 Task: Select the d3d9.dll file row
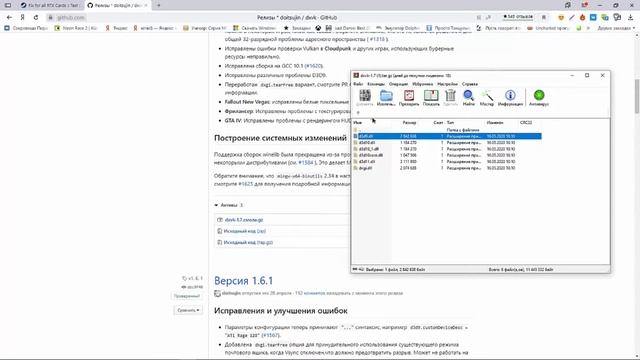pyautogui.click(x=447, y=136)
